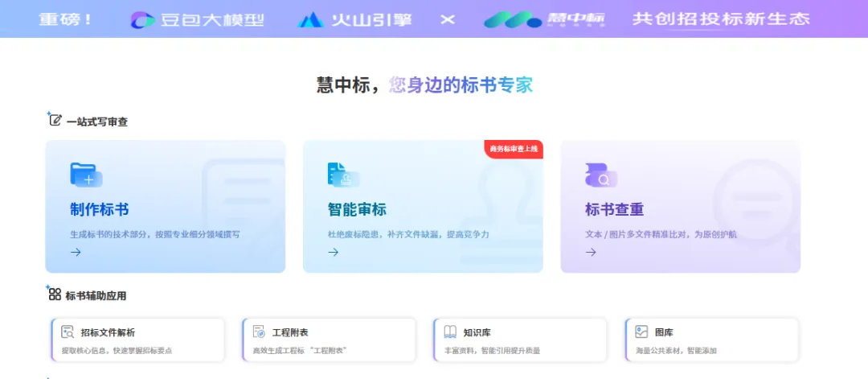
Task: Click the arrow under 标书查重 description
Action: click(x=592, y=252)
